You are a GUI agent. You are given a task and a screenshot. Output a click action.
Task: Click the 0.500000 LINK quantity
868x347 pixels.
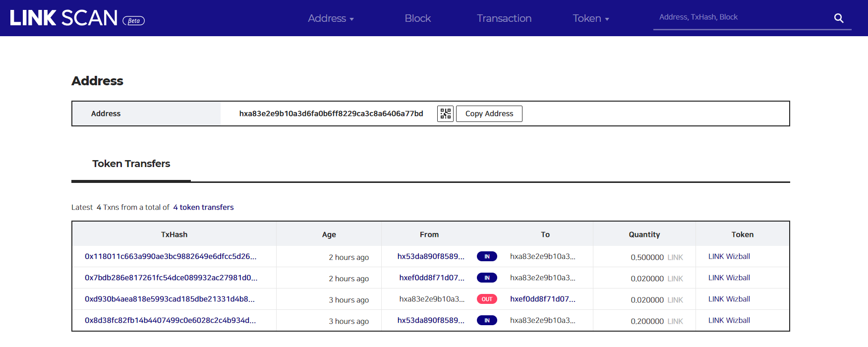(657, 257)
